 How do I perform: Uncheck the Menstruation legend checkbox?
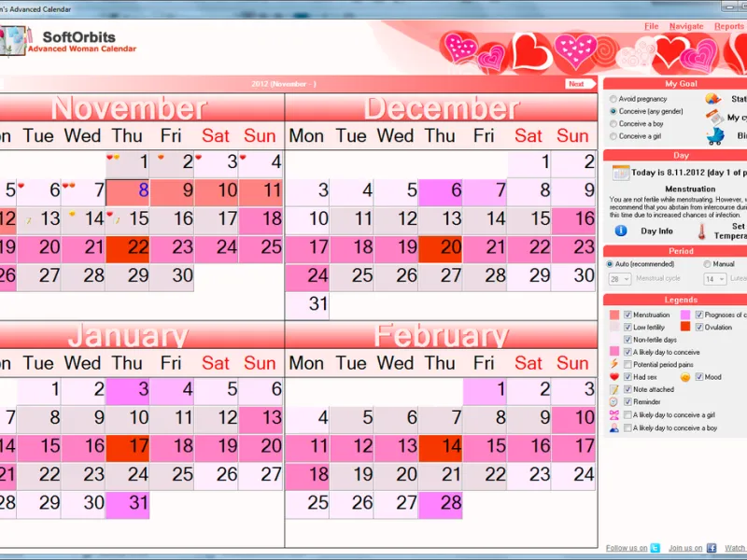(x=627, y=315)
